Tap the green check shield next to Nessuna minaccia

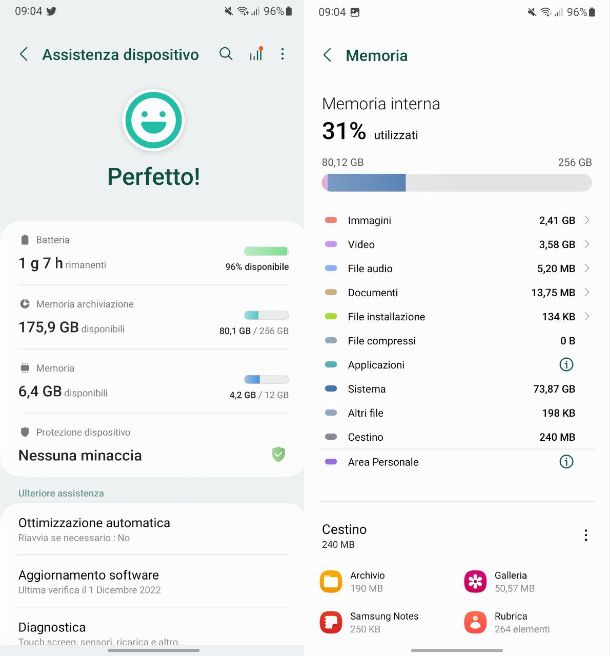tap(279, 454)
